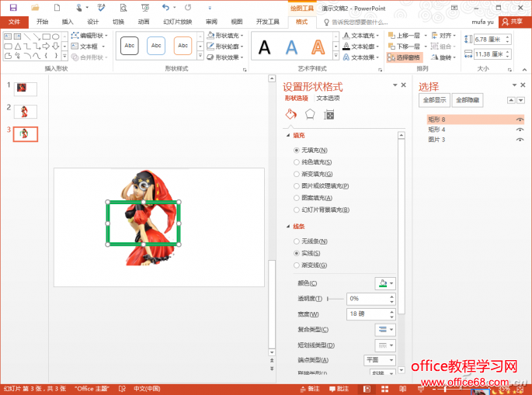Apply the blue outline Abc shape style
This screenshot has width=532, height=395.
click(156, 46)
